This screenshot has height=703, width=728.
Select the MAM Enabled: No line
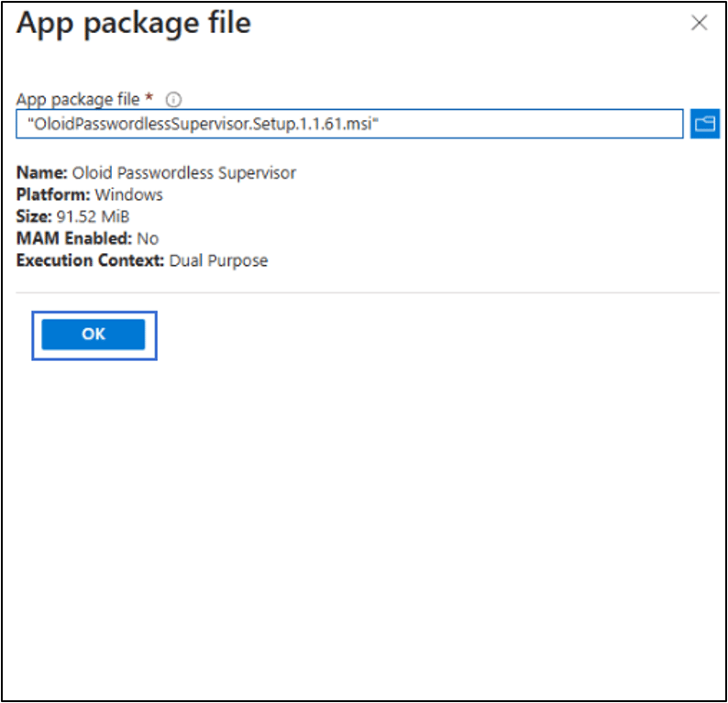click(87, 238)
